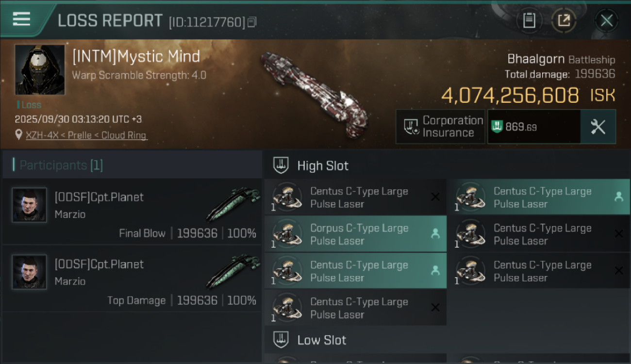Click the share export icon
Screen dimensions: 631x364
[564, 20]
